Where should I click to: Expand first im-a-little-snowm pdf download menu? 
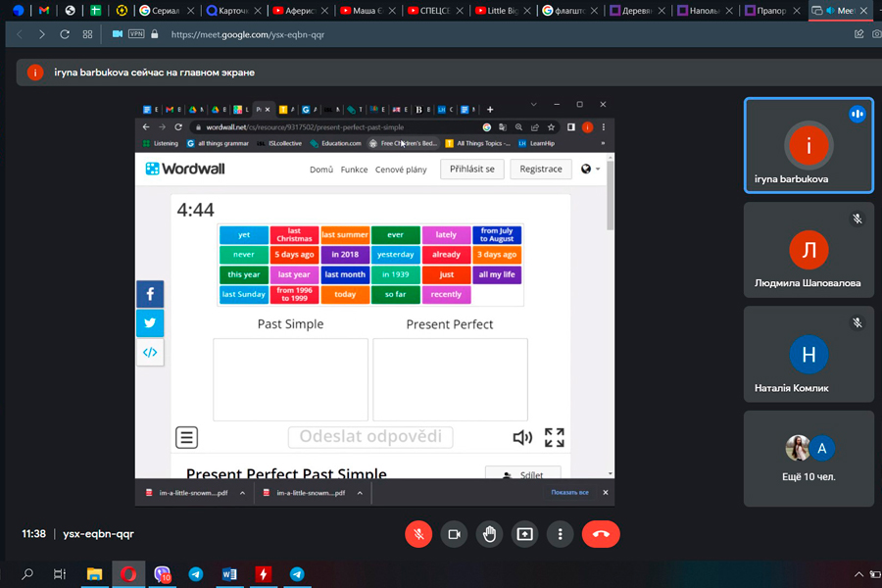[242, 493]
